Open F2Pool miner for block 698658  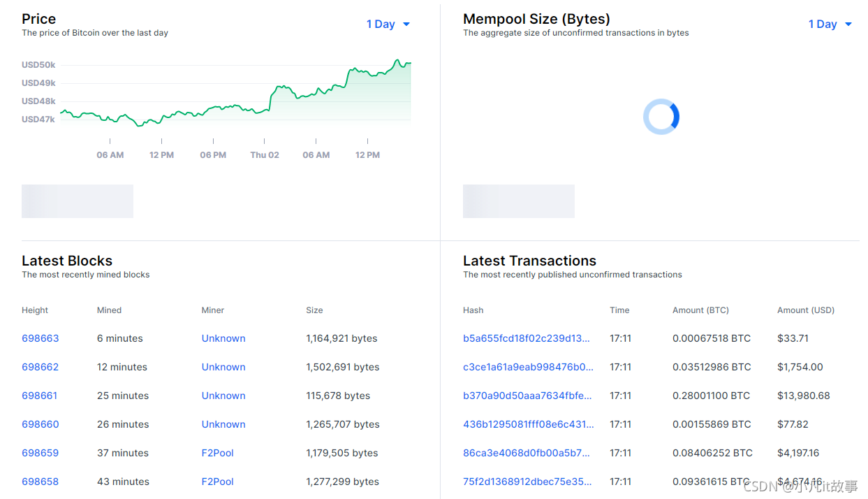point(218,482)
